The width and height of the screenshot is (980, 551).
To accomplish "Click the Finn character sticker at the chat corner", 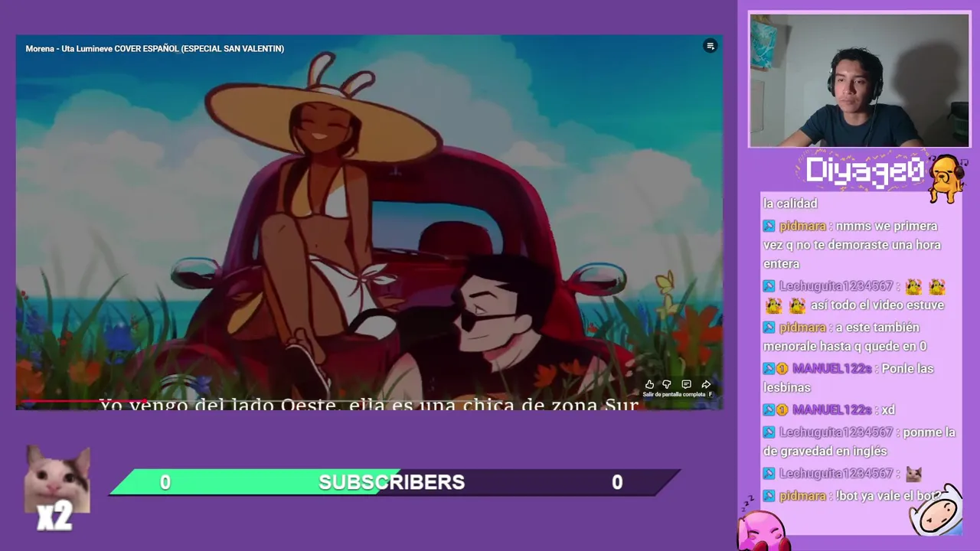I will pos(936,510).
